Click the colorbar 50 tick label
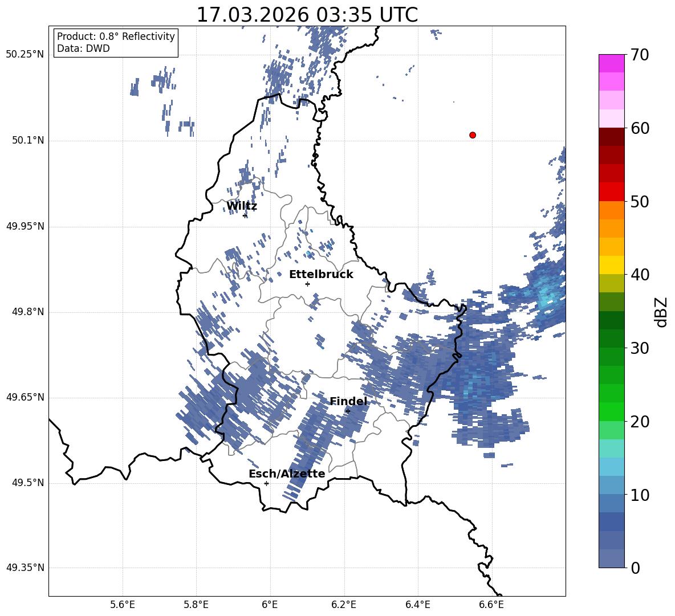This screenshot has height=616, width=675. (x=640, y=201)
